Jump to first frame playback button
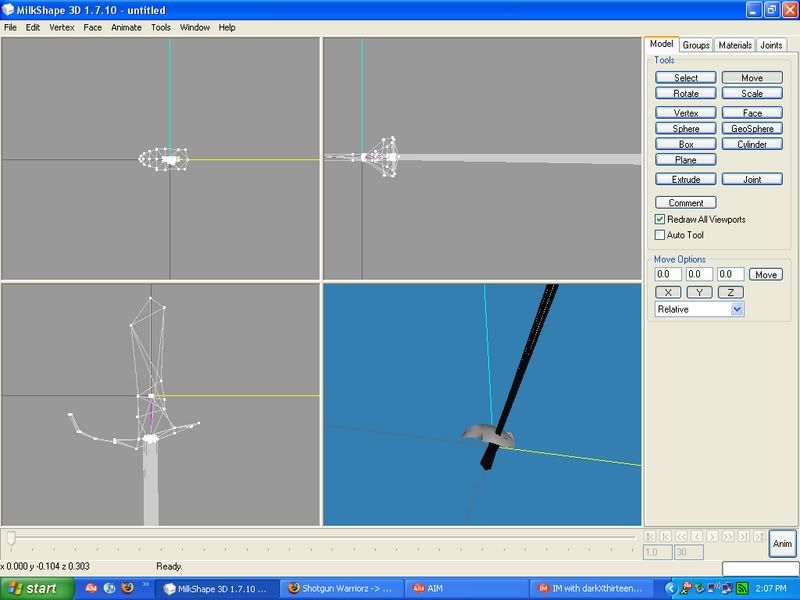800x600 pixels. (x=650, y=536)
